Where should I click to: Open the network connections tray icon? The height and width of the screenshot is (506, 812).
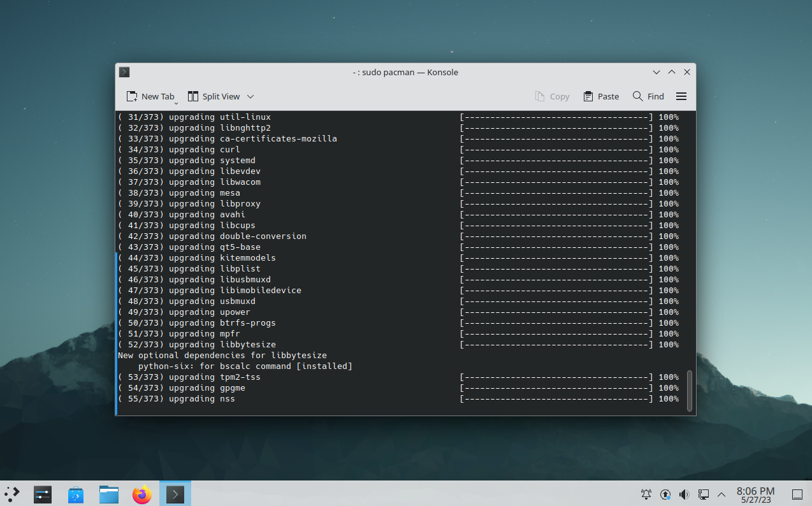704,494
